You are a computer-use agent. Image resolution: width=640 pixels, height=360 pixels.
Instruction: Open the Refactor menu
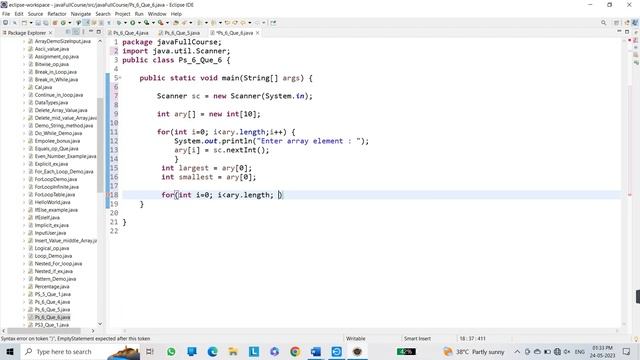tap(57, 14)
